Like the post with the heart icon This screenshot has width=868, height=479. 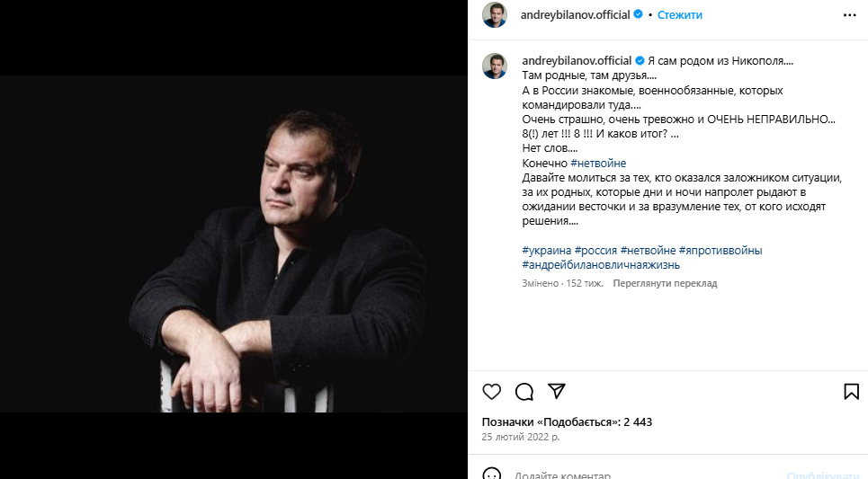pyautogui.click(x=492, y=391)
